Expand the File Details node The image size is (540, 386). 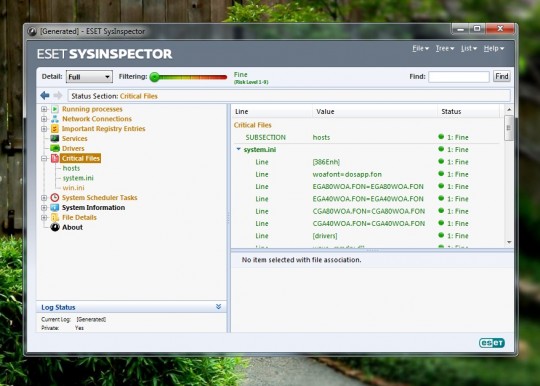point(44,218)
